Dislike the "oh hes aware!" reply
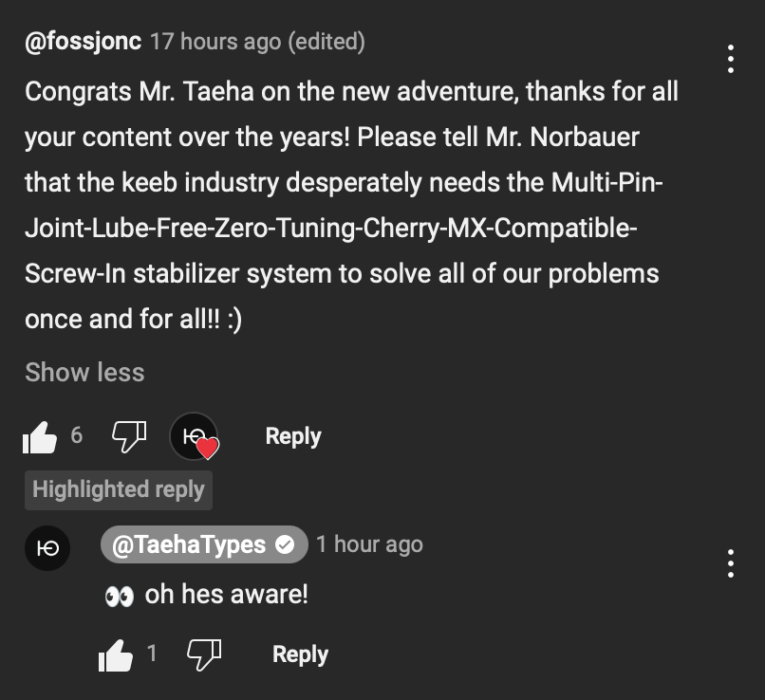 point(205,654)
